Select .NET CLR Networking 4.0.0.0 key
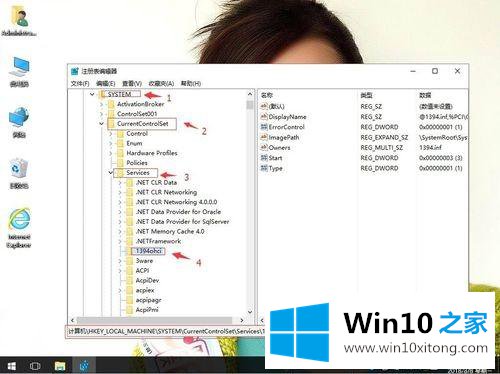500x374 pixels. tap(176, 202)
